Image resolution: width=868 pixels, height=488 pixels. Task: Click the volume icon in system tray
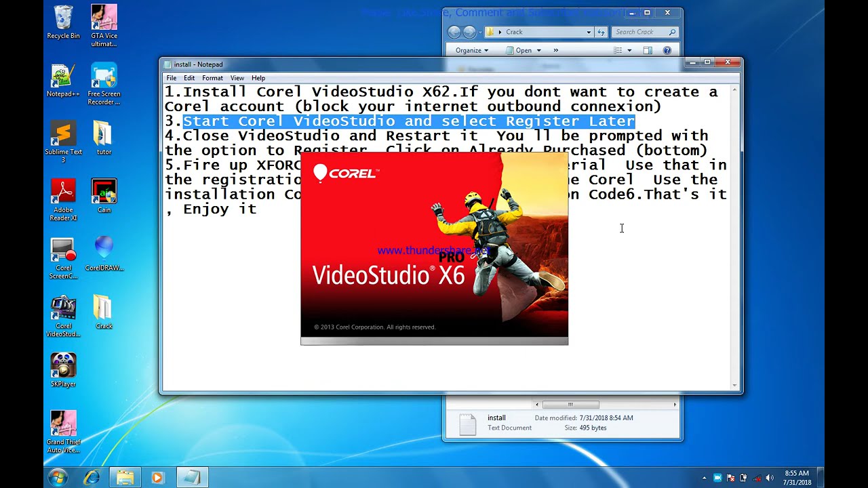click(x=770, y=478)
